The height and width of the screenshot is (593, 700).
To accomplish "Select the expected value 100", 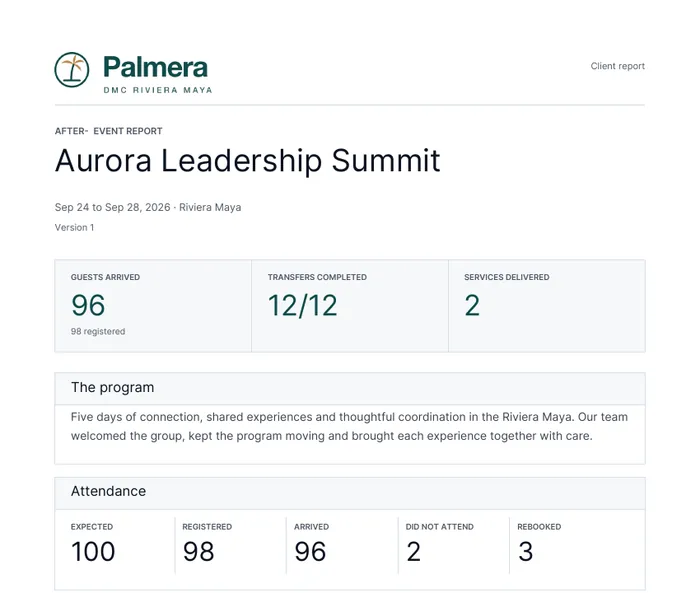I will (93, 551).
